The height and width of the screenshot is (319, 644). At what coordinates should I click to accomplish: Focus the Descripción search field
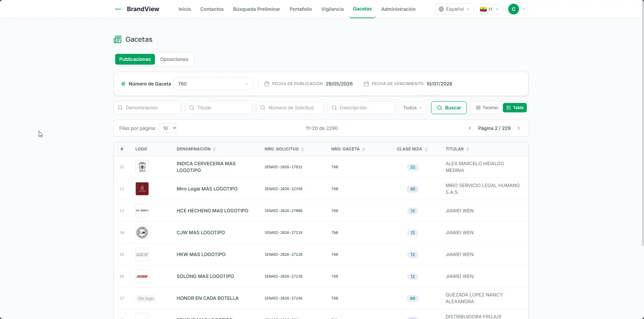coord(361,108)
